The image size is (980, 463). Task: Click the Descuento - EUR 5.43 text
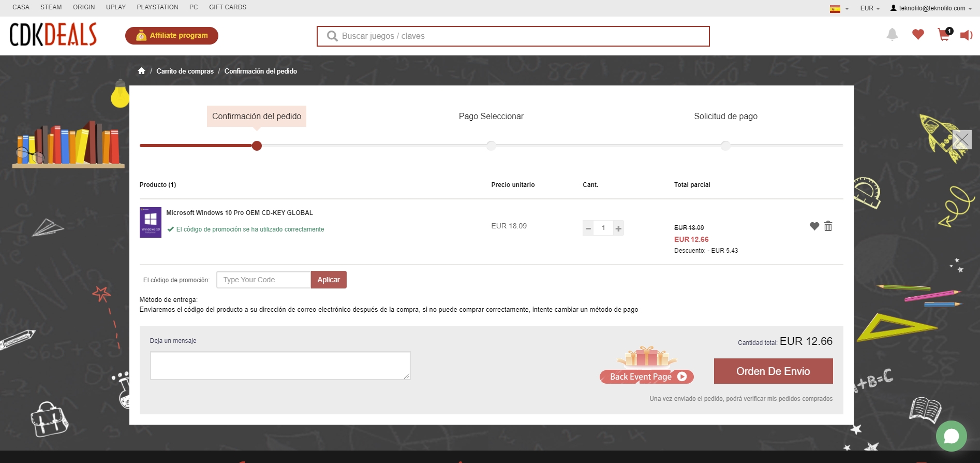tap(706, 251)
